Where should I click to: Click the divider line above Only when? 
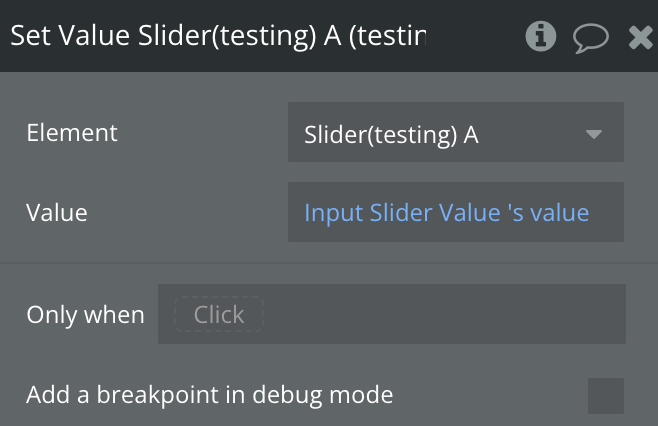tap(329, 263)
